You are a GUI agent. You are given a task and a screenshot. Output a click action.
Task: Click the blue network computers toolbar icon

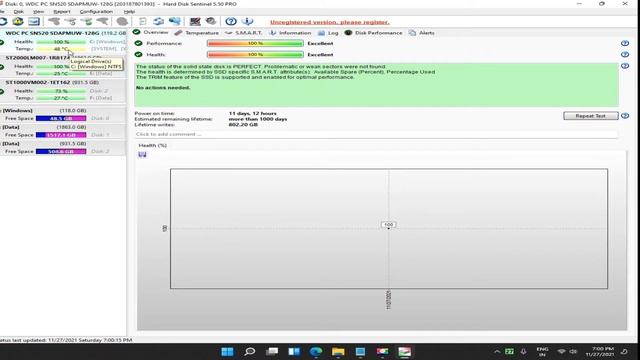175,21
